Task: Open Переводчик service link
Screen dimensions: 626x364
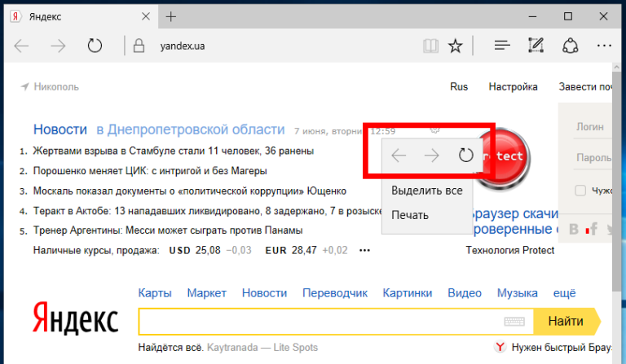Action: pos(335,293)
